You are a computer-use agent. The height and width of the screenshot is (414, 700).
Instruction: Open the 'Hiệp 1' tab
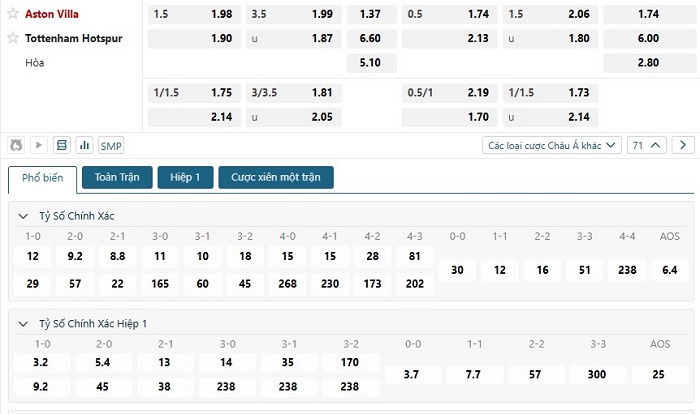pyautogui.click(x=185, y=178)
